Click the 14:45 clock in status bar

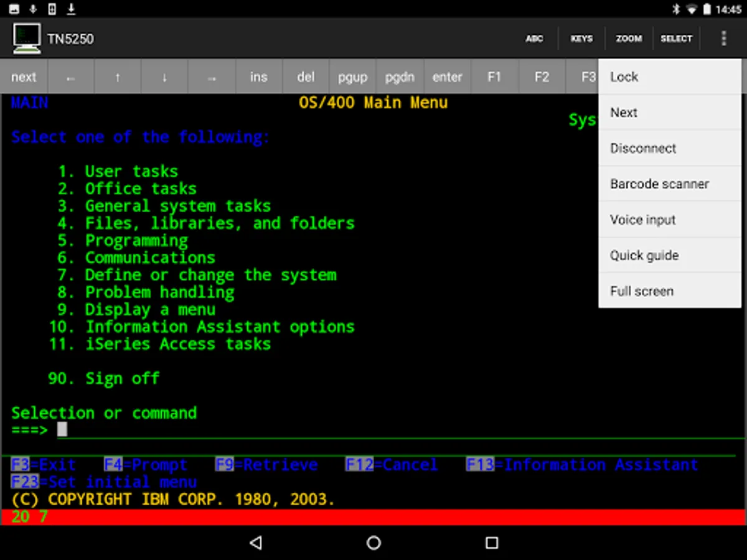click(x=728, y=9)
